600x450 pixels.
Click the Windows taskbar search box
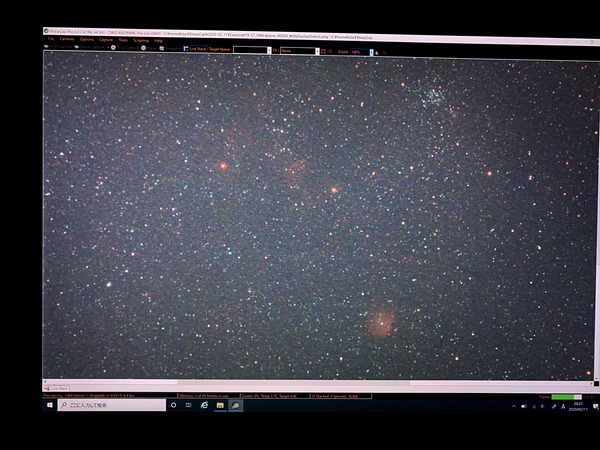[112, 405]
